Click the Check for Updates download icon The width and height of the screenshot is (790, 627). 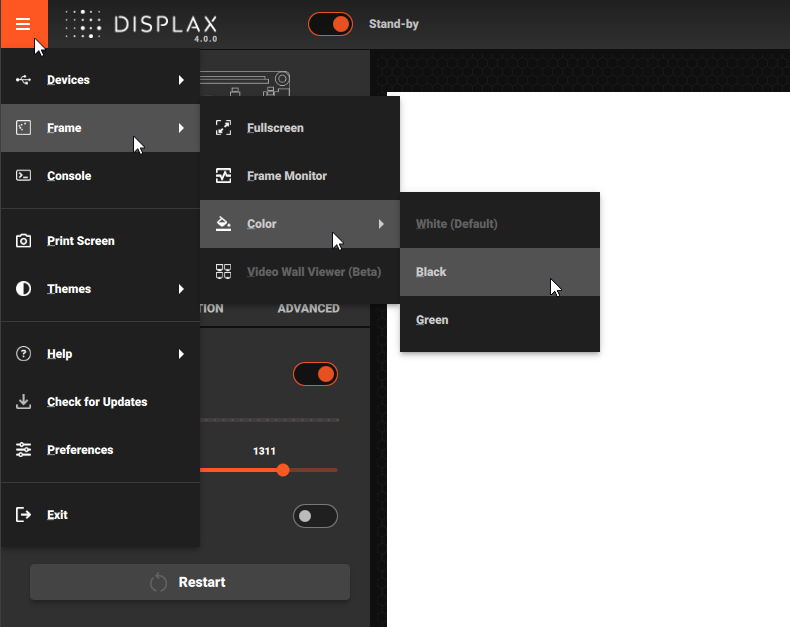[24, 402]
